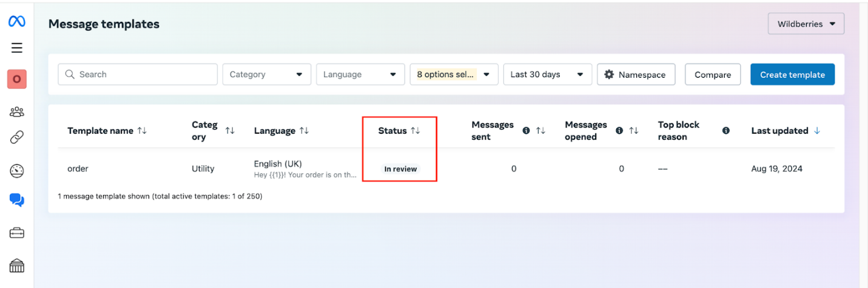Viewport: 868px width, 288px height.
Task: Open the dashboard gauge sidebar icon
Action: pyautogui.click(x=16, y=171)
